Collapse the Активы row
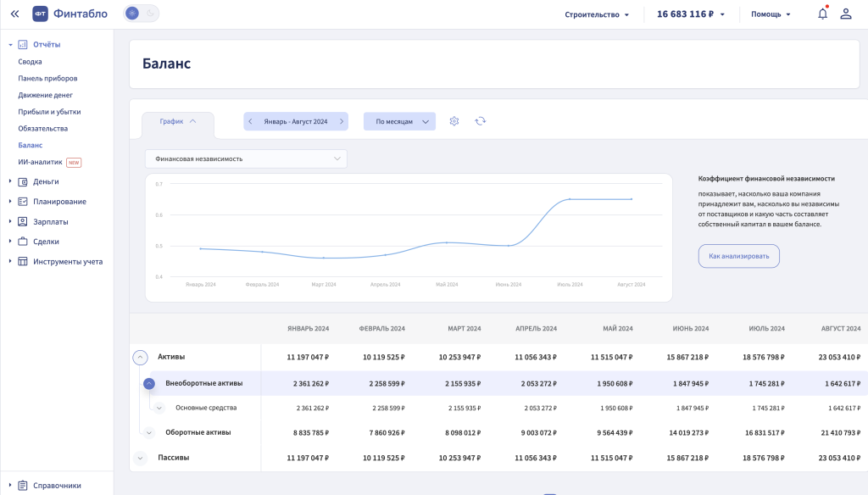 [140, 358]
